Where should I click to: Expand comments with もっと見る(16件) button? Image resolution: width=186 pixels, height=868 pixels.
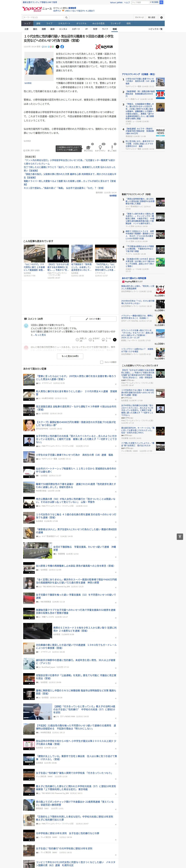pyautogui.click(x=70, y=356)
